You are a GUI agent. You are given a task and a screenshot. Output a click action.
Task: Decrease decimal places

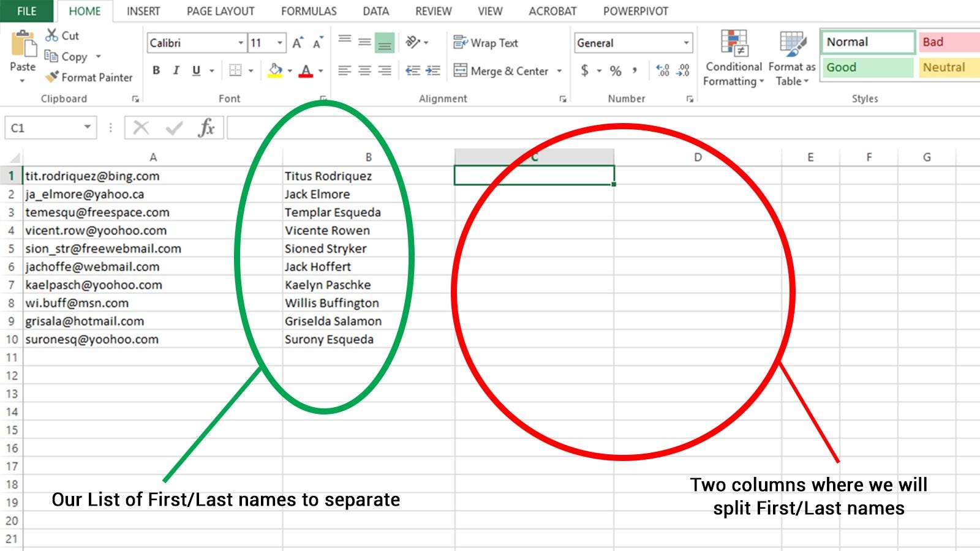tap(683, 70)
